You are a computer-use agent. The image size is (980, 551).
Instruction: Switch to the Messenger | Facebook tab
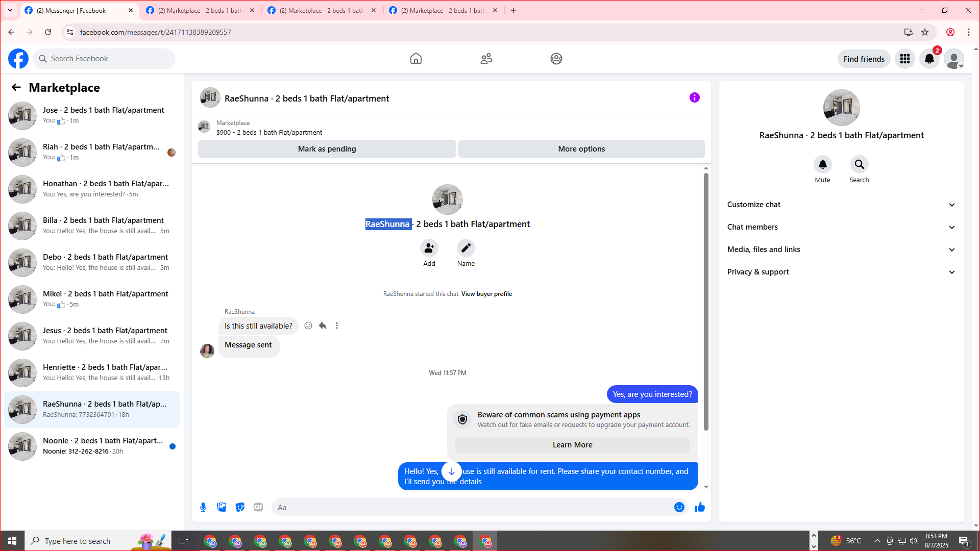pyautogui.click(x=79, y=10)
